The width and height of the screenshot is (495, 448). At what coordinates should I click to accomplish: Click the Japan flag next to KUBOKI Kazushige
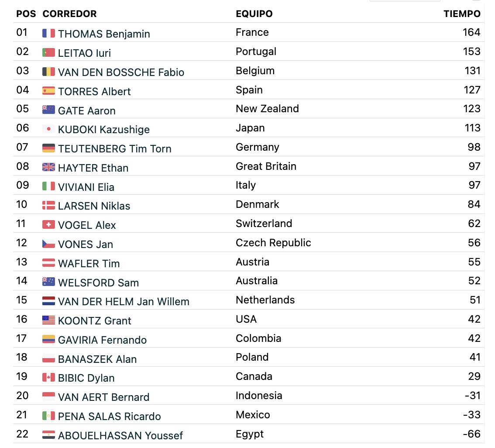(48, 129)
